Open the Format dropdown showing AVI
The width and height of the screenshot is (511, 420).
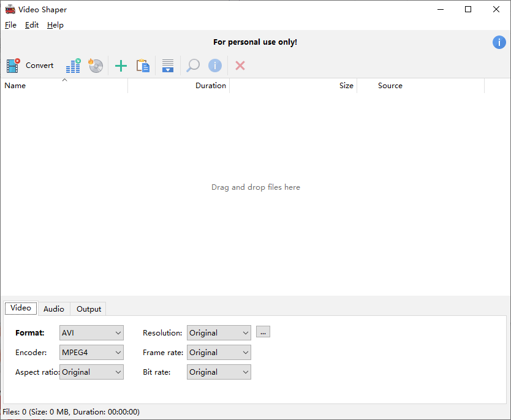tap(91, 332)
